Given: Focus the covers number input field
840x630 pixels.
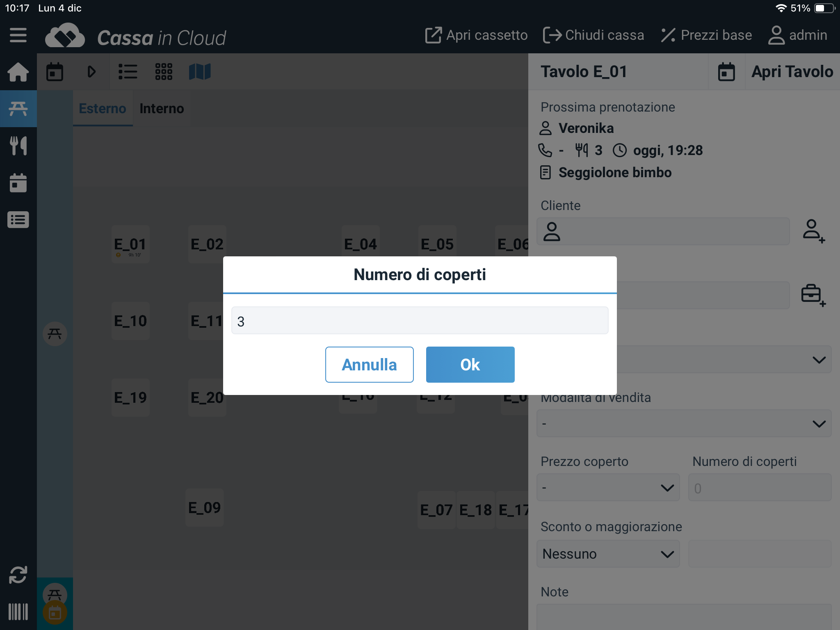Looking at the screenshot, I should point(420,321).
